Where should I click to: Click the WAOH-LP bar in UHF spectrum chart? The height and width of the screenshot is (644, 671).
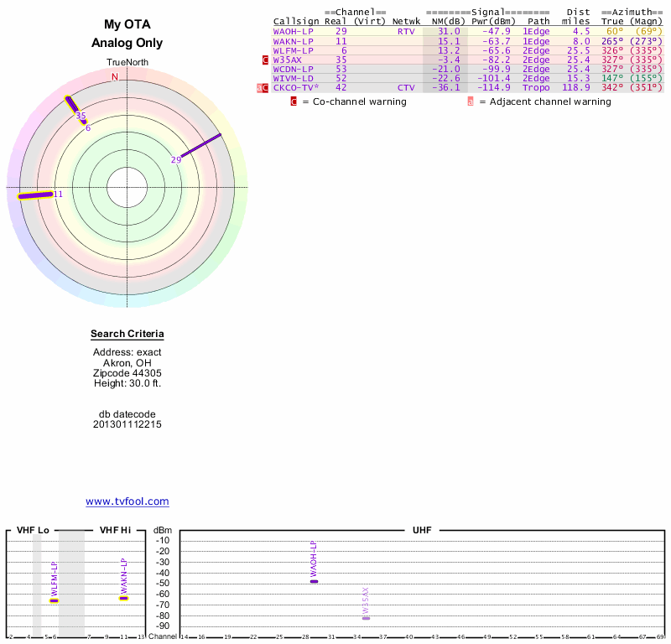pos(314,581)
